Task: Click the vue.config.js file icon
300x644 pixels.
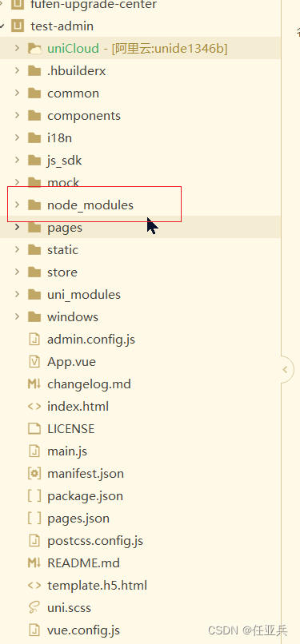Action: point(34,630)
